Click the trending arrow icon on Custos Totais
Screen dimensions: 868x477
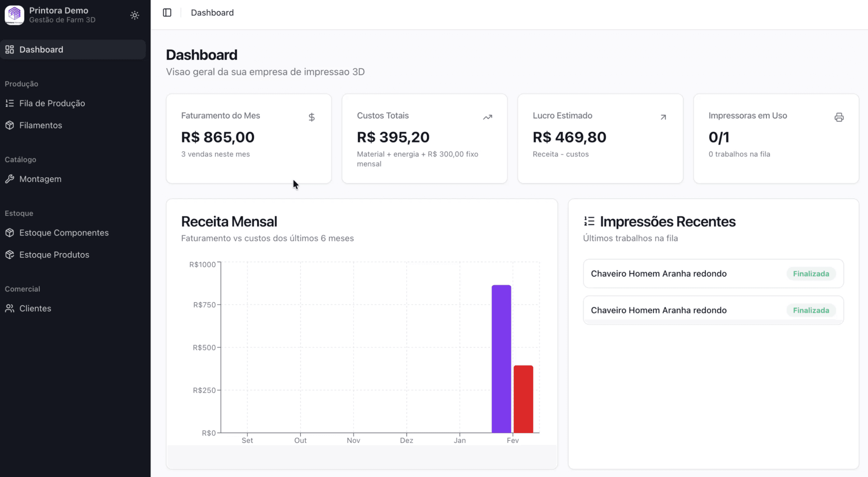[x=487, y=117]
